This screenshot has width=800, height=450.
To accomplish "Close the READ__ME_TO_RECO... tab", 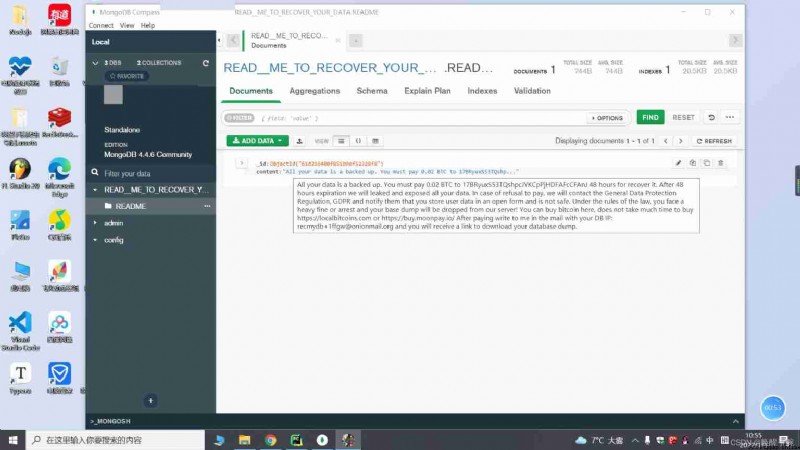I will click(x=338, y=40).
